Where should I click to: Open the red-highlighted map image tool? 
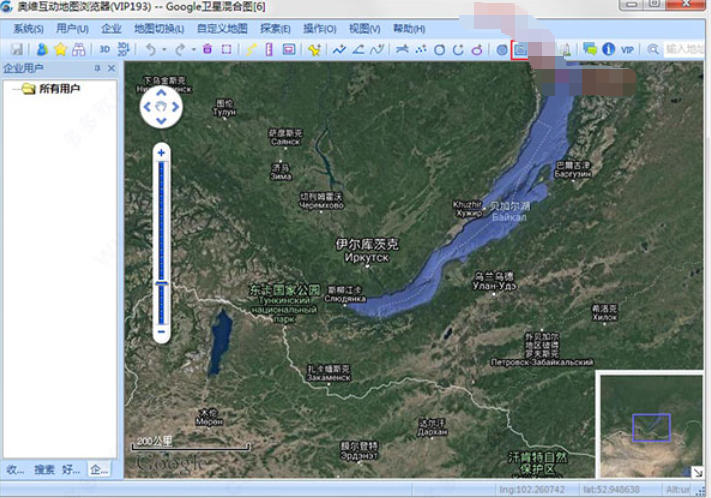519,49
